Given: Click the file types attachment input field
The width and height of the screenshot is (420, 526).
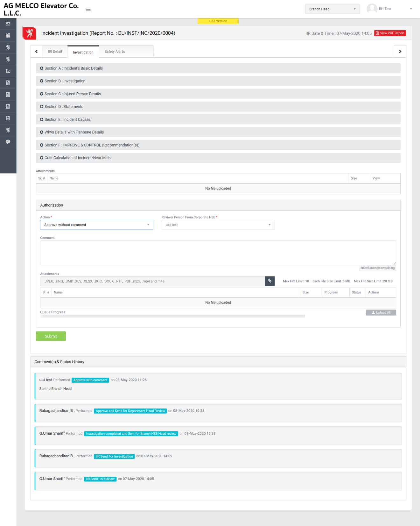Looking at the screenshot, I should click(152, 281).
